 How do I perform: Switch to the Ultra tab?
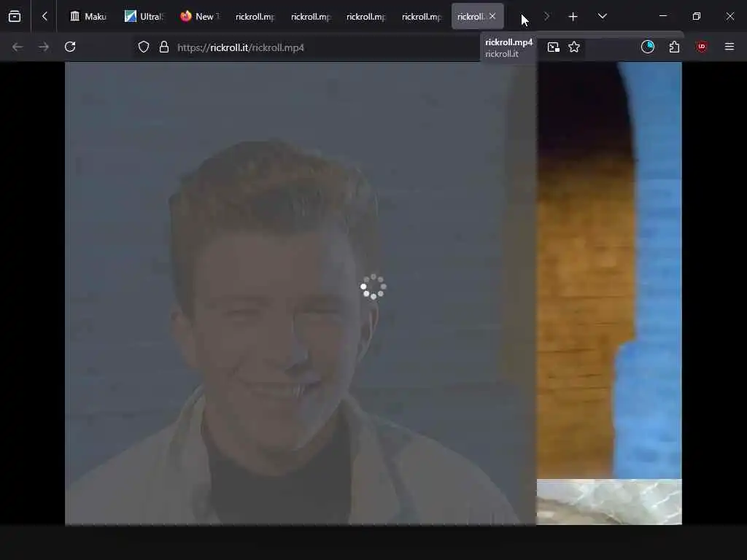pyautogui.click(x=144, y=17)
